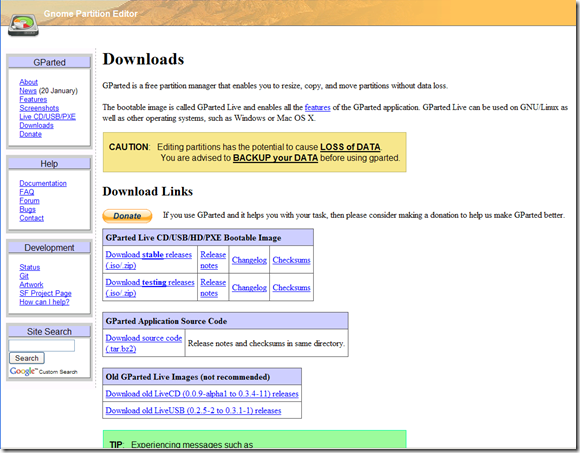The image size is (580, 453).
Task: Open Download testing releases link
Action: pyautogui.click(x=150, y=287)
